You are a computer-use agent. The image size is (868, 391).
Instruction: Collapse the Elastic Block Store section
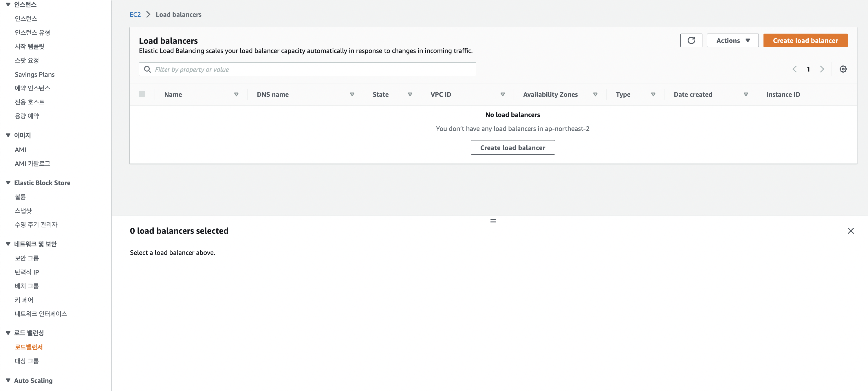(x=8, y=183)
